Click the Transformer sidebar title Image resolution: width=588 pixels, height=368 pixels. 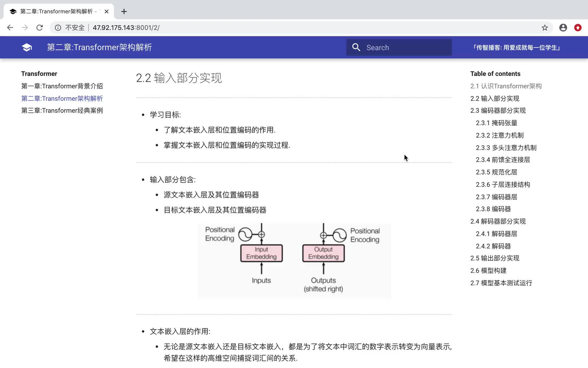pyautogui.click(x=39, y=74)
